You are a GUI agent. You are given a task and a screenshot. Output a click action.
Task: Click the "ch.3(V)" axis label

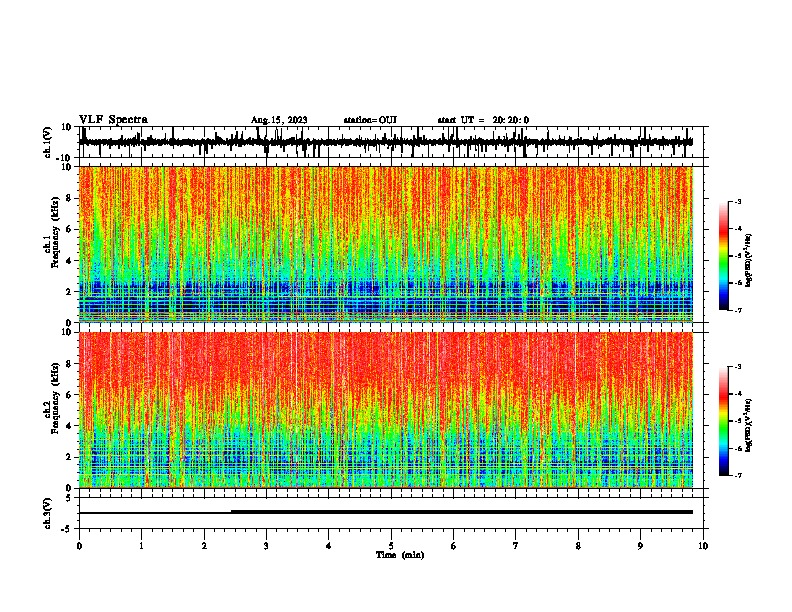48,513
